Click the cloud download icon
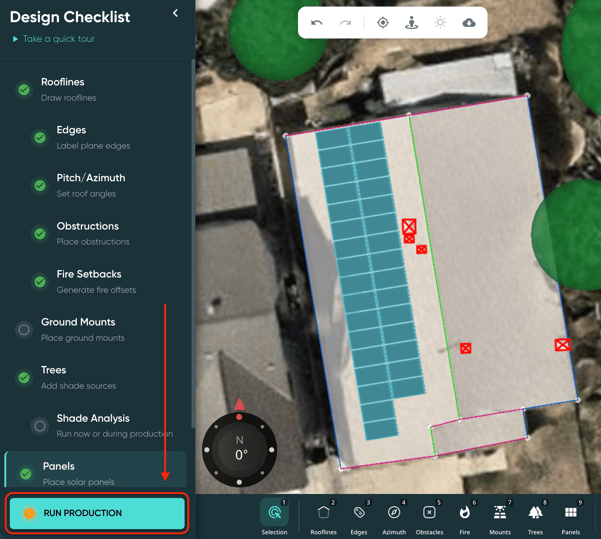 click(469, 23)
